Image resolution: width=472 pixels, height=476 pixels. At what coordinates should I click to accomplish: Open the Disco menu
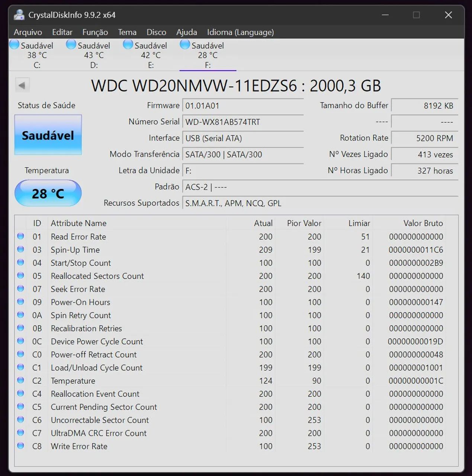pos(156,32)
